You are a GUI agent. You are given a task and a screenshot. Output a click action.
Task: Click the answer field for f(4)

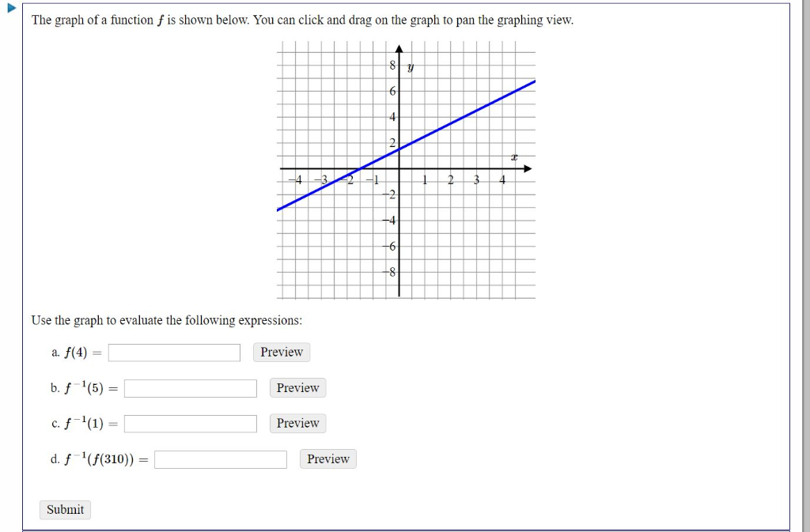[x=174, y=352]
